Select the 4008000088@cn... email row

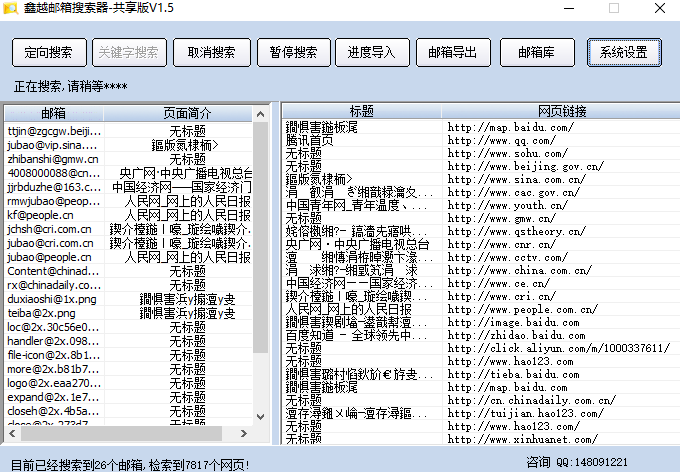tap(128, 173)
